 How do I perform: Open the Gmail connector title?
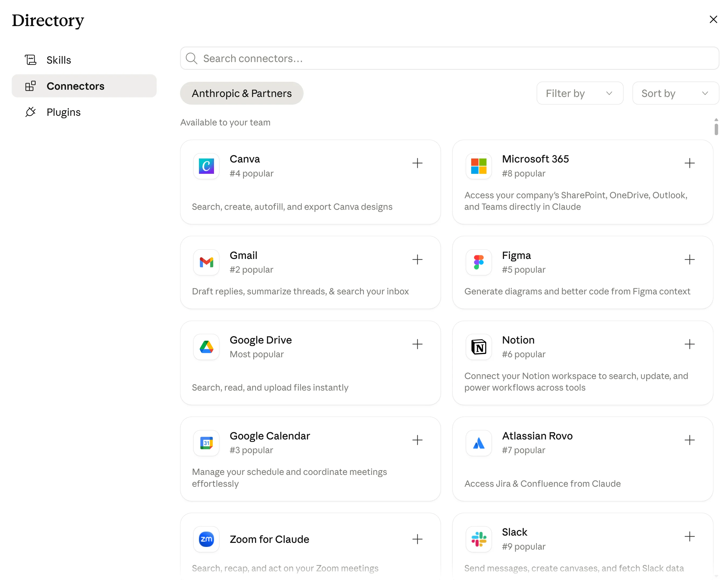[243, 255]
